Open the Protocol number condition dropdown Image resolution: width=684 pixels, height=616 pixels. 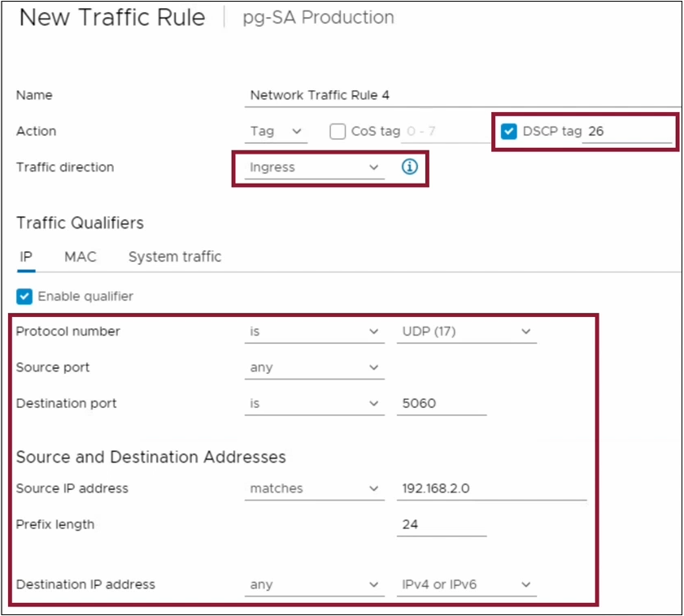[315, 332]
